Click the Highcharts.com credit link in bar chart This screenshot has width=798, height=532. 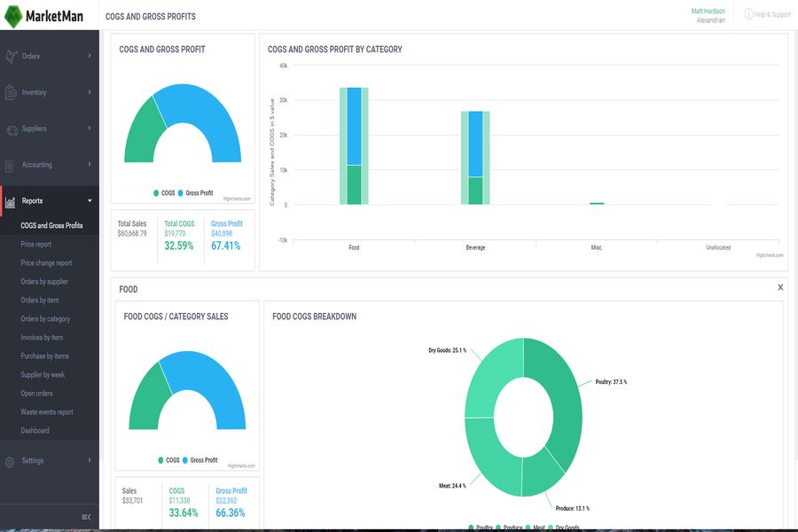point(768,255)
